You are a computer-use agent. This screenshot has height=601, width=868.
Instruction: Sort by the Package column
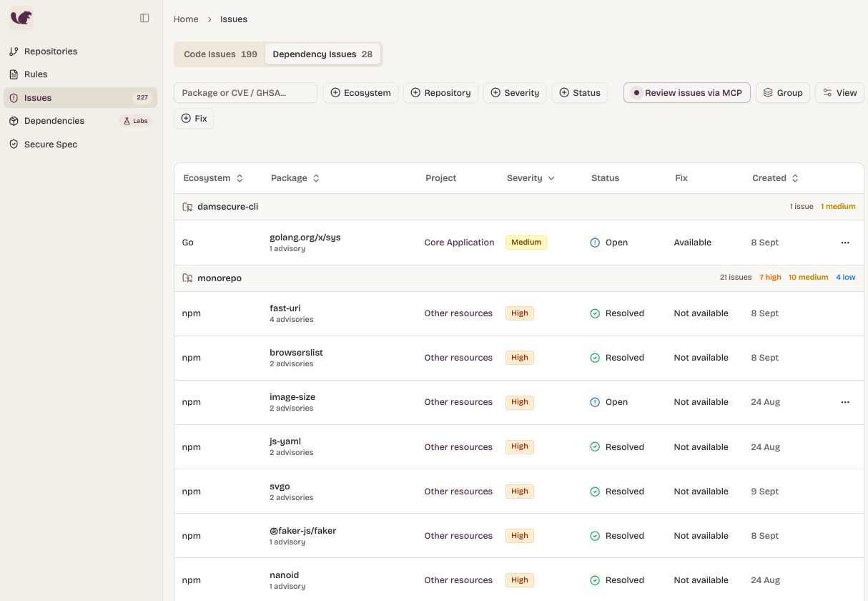click(x=295, y=178)
